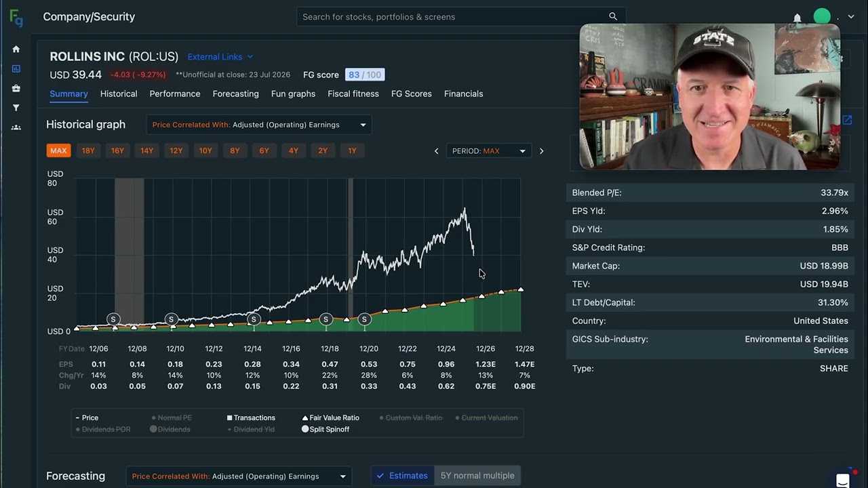Viewport: 868px width, 488px height.
Task: Select the Summary tab
Action: [x=68, y=94]
